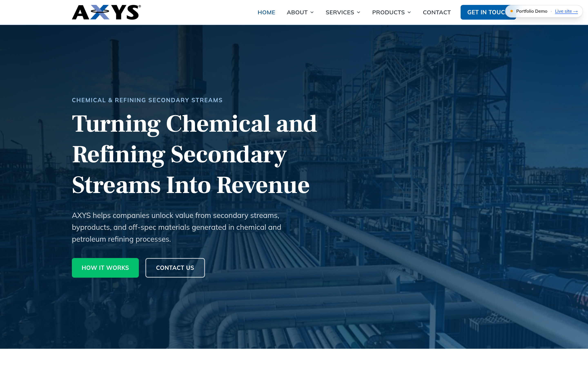This screenshot has width=588, height=368.
Task: Click the orange Portfolio Demo status dot
Action: 511,11
